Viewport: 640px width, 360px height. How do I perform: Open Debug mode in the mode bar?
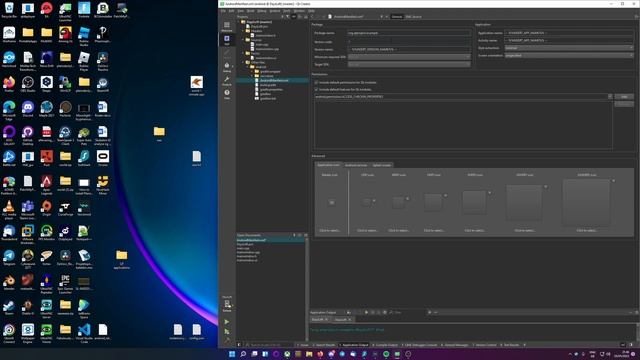pyautogui.click(x=227, y=67)
